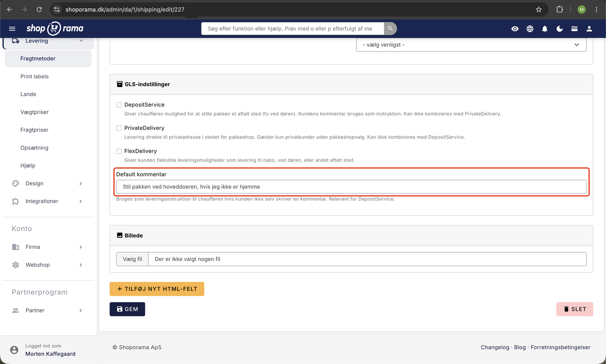Click the eye preview icon in header

click(x=515, y=29)
